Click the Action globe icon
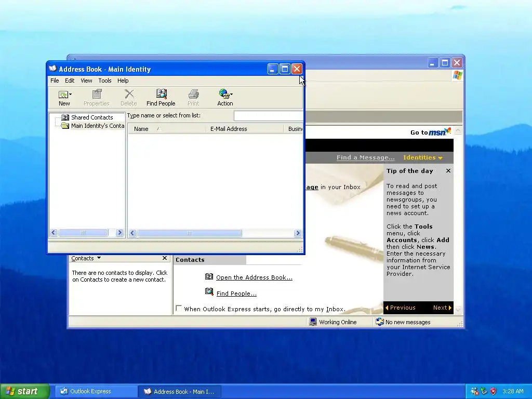This screenshot has height=399, width=532. pyautogui.click(x=223, y=94)
